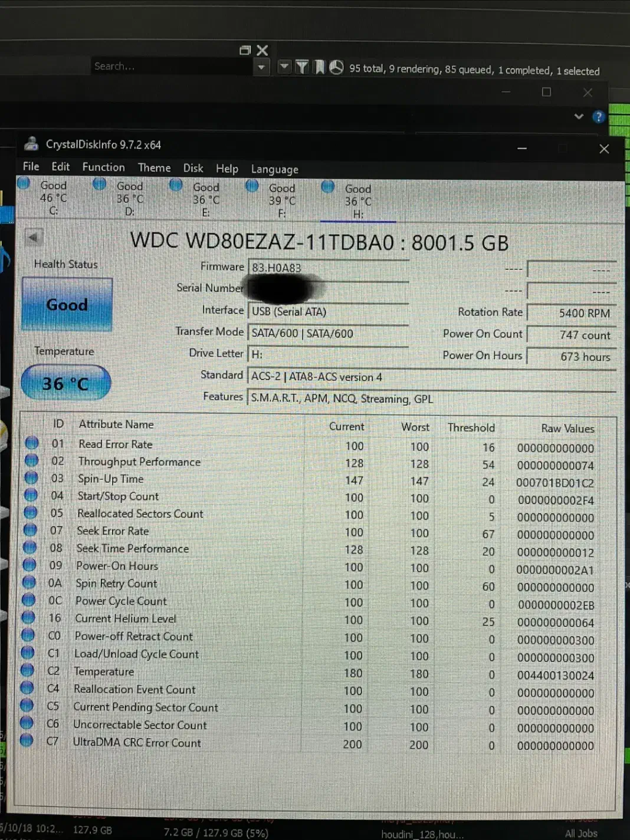
Task: Click the status circle for Reallocated Sectors Count
Action: (x=31, y=512)
